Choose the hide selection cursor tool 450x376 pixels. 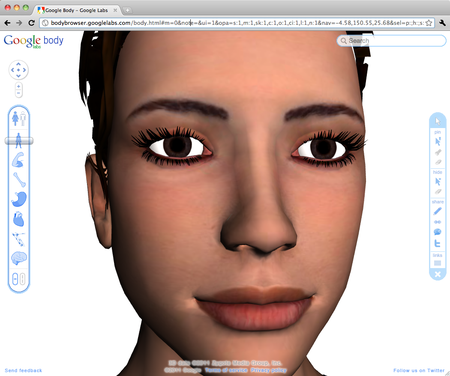[x=438, y=181]
